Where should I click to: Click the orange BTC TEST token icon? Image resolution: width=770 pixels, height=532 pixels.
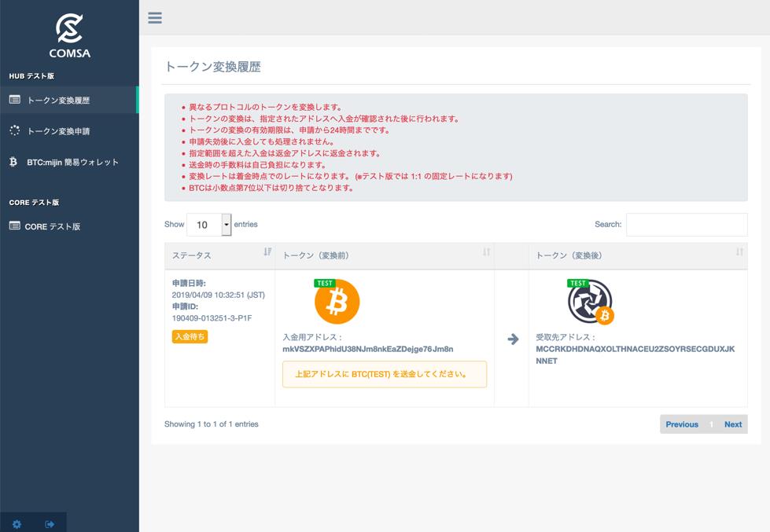[337, 301]
